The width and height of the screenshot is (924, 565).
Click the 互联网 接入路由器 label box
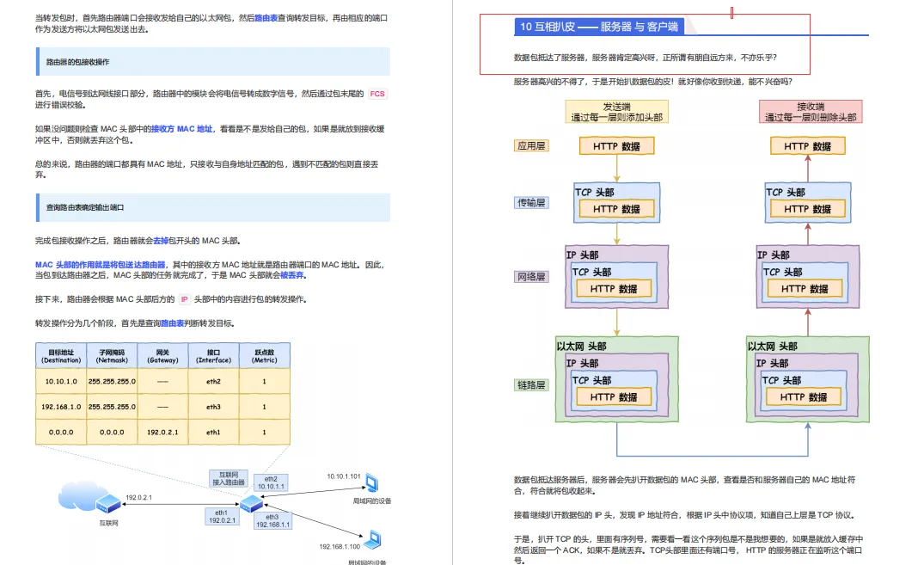pos(229,478)
